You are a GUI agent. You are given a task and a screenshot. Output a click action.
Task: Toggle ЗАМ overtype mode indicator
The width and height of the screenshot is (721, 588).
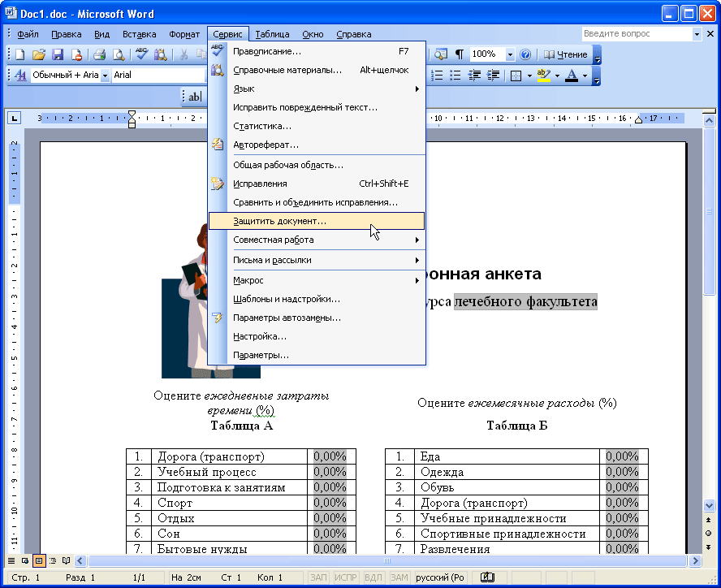point(399,577)
